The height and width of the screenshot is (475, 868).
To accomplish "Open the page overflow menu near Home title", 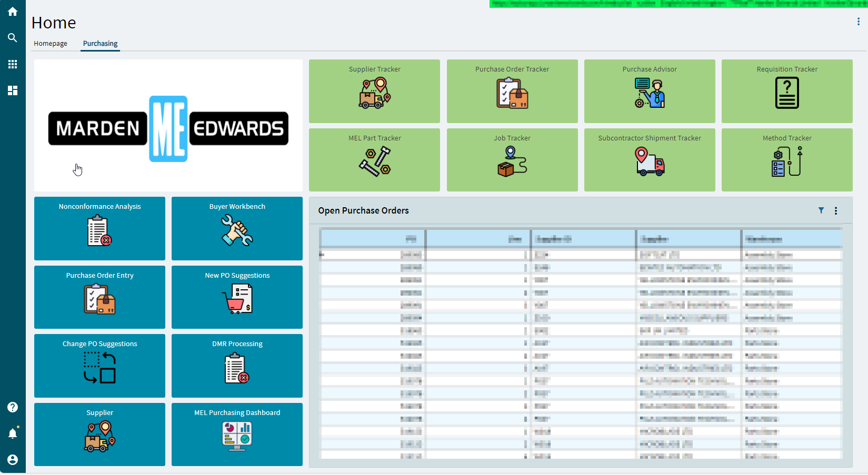I will pos(859,22).
